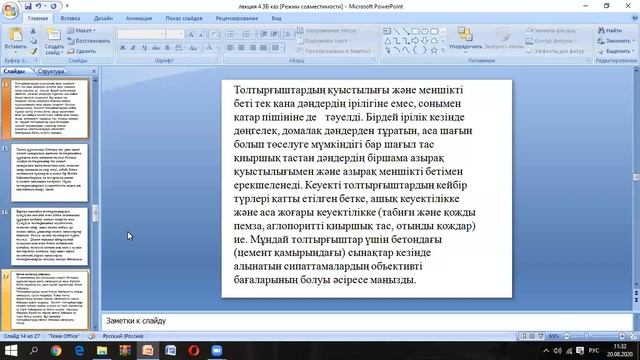Image resolution: width=640 pixels, height=360 pixels.
Task: Expand the shapes gallery more arrow
Action: (x=443, y=50)
